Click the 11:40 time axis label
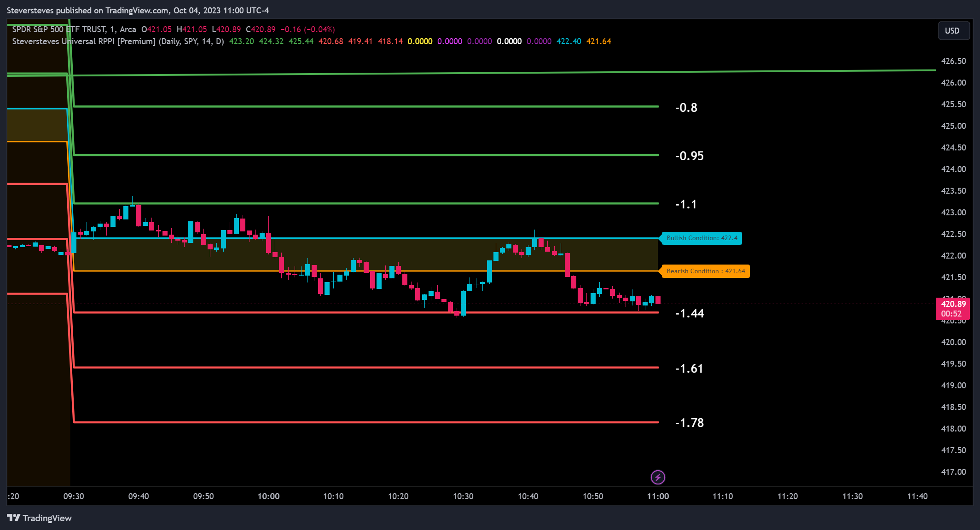This screenshot has height=530, width=980. pos(917,496)
